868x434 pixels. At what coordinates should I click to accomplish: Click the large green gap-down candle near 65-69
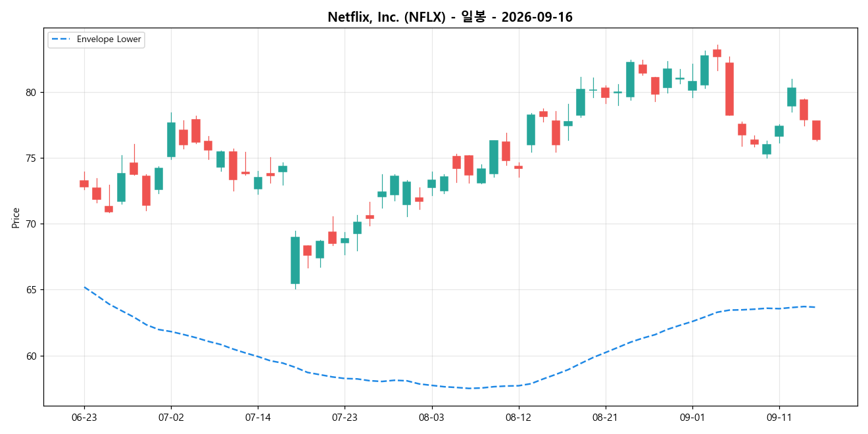point(295,260)
